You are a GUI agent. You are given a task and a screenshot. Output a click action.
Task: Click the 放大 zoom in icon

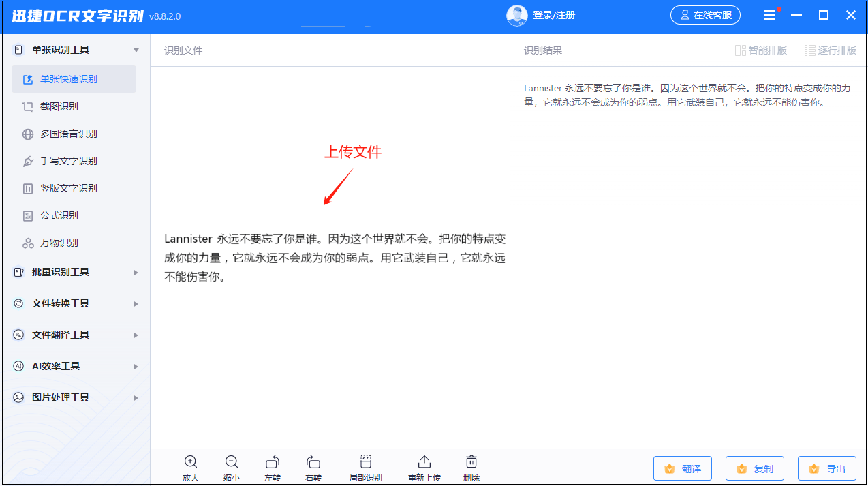[191, 461]
